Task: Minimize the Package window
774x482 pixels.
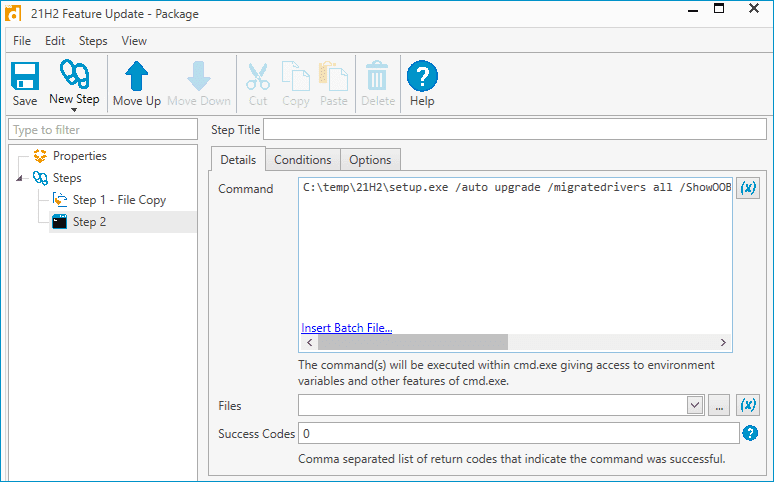Action: (x=693, y=10)
